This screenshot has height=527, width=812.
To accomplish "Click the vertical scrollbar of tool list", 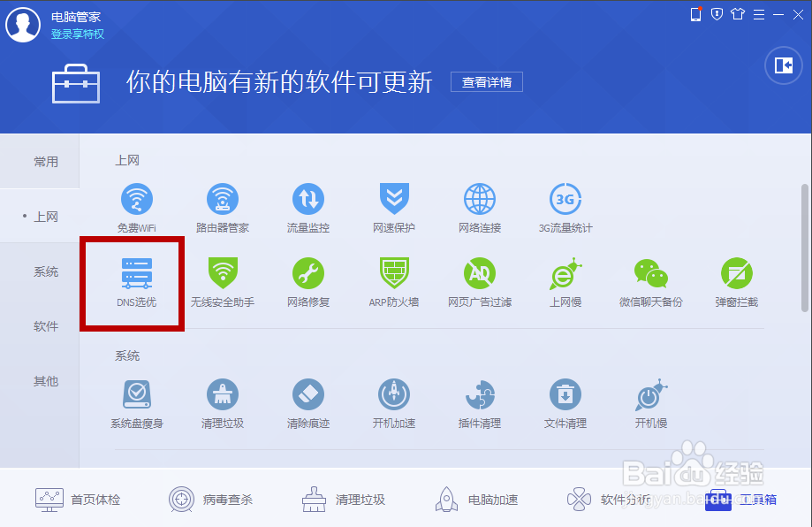I will (x=804, y=248).
